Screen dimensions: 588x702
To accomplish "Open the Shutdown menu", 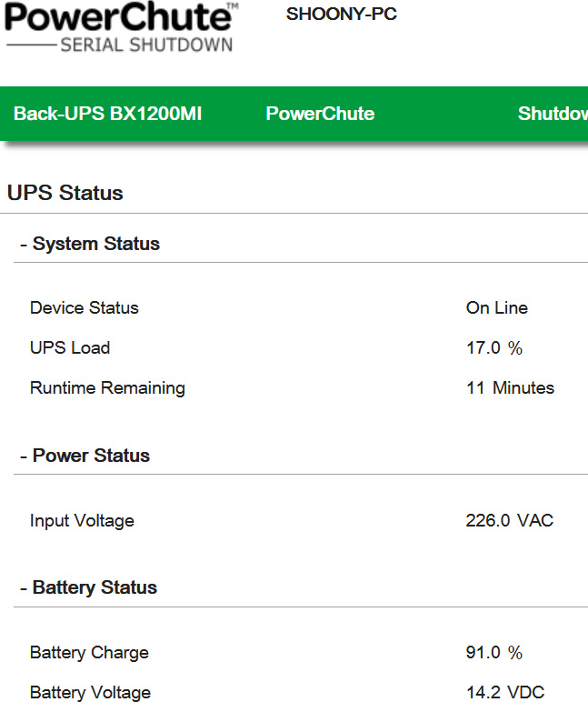I will pos(553,114).
